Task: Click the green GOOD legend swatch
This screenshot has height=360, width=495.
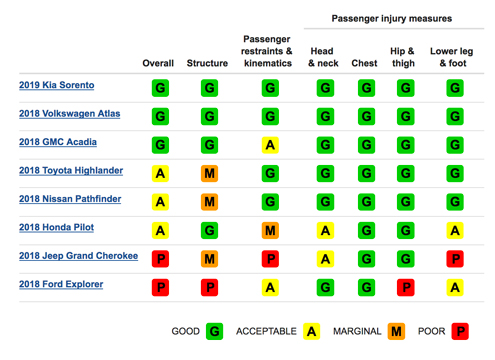Action: point(214,331)
